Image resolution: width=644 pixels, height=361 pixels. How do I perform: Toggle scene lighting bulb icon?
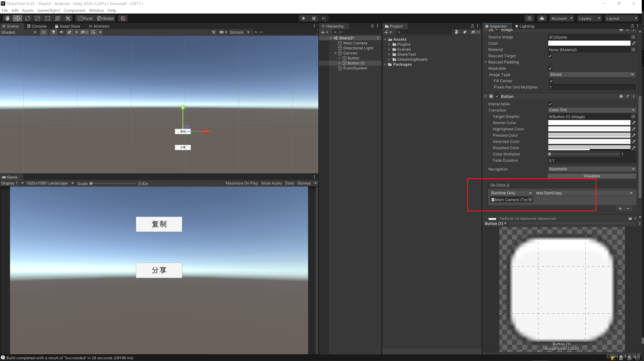click(53, 32)
